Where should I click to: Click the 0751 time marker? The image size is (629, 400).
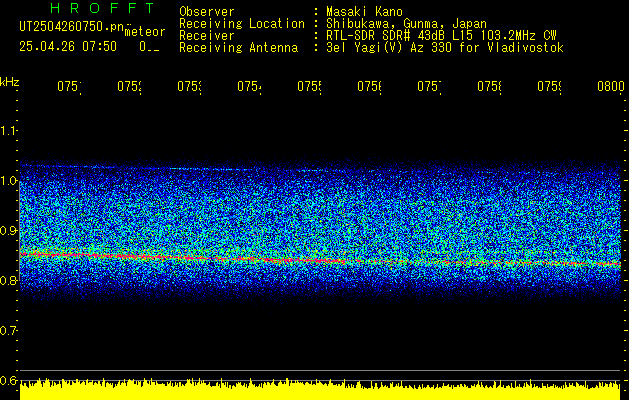[69, 86]
